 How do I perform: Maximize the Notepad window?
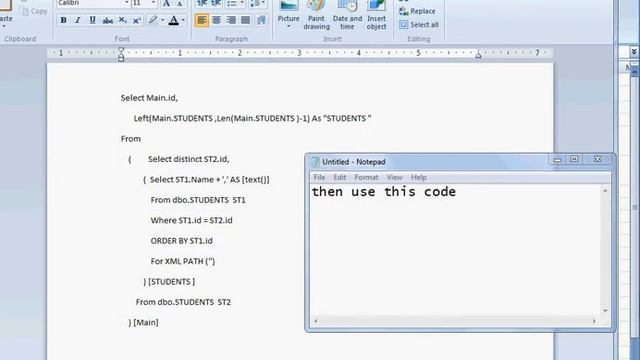pyautogui.click(x=574, y=159)
